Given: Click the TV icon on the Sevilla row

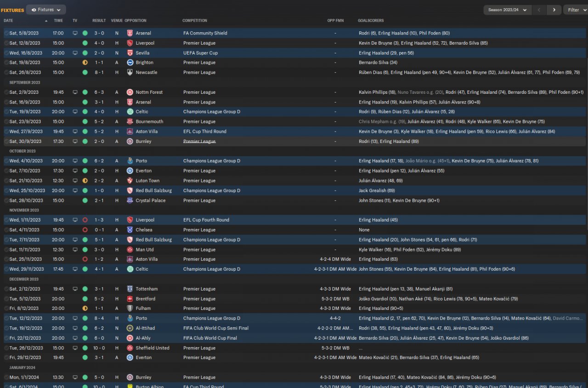Looking at the screenshot, I should [75, 53].
